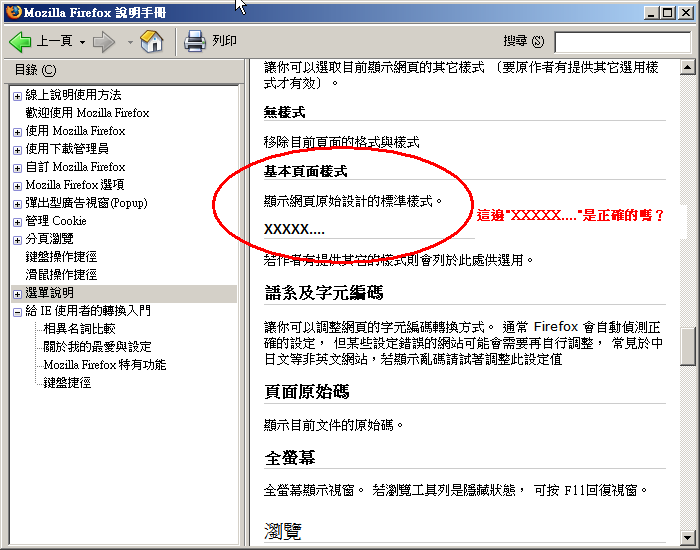Select the 線上說明使用方法 tree label
Image resolution: width=700 pixels, height=550 pixels.
tap(73, 95)
